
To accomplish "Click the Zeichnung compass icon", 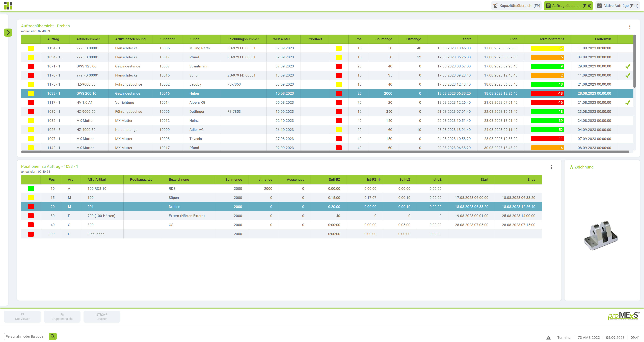I will [572, 167].
